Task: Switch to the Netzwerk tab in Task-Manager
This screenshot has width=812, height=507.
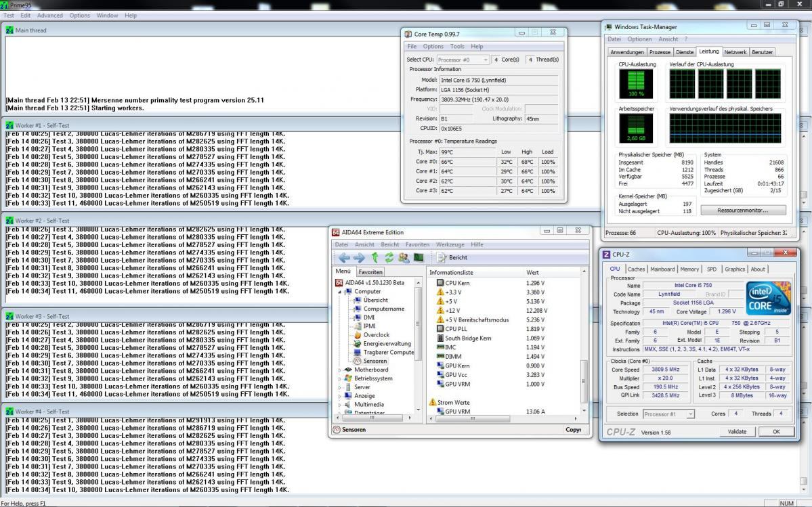Action: click(x=735, y=52)
